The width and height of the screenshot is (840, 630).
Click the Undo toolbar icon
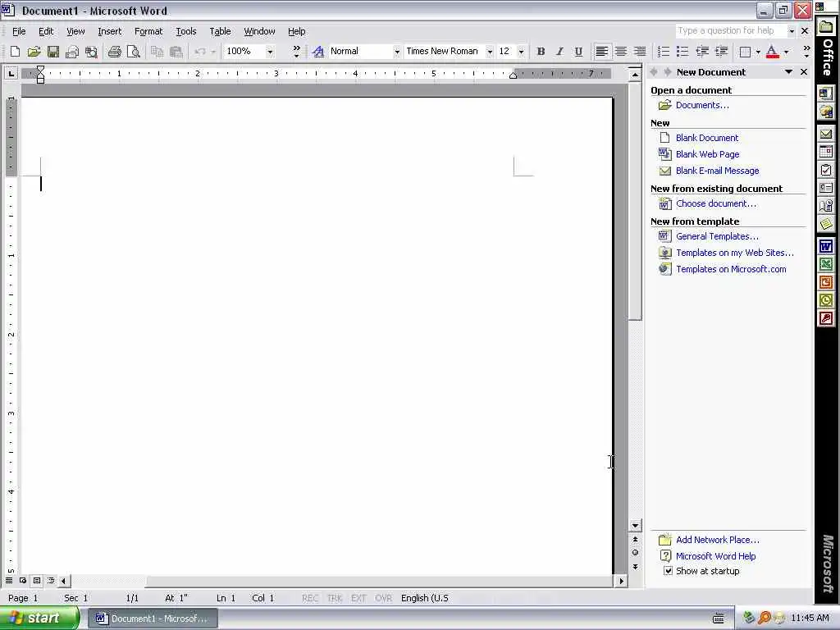(x=200, y=52)
